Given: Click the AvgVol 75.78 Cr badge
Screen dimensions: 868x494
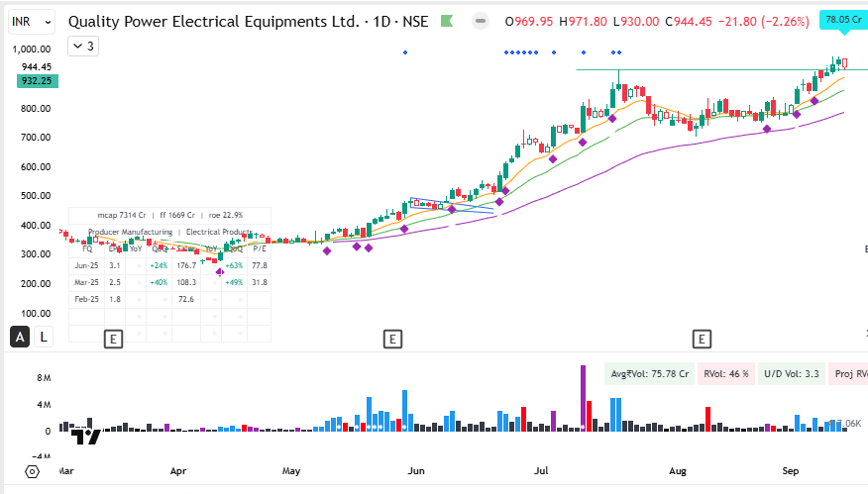Looking at the screenshot, I should pyautogui.click(x=649, y=374).
